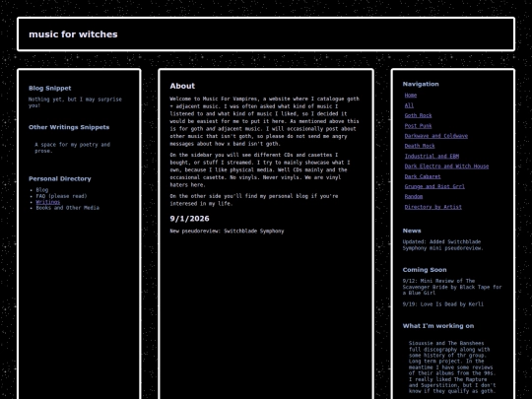Image resolution: width=532 pixels, height=399 pixels.
Task: Click 'A space for my poetry and prose'
Action: [x=72, y=148]
